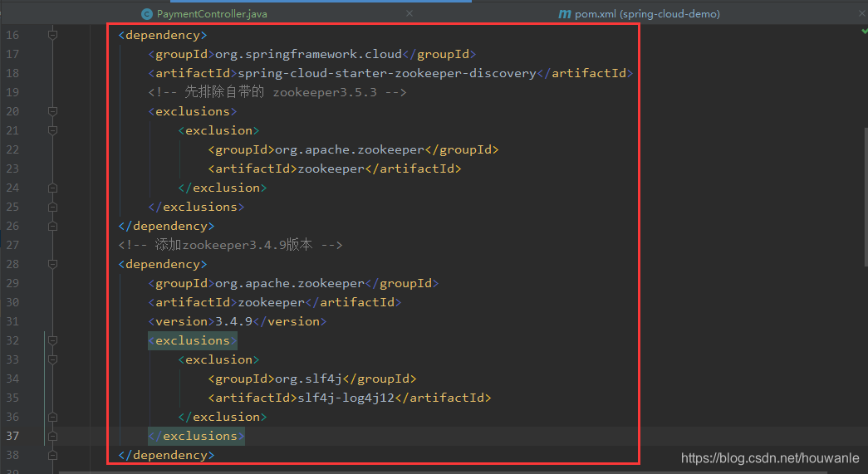Image resolution: width=868 pixels, height=474 pixels.
Task: Click the text org.springframework.cloud
Action: pyautogui.click(x=308, y=54)
